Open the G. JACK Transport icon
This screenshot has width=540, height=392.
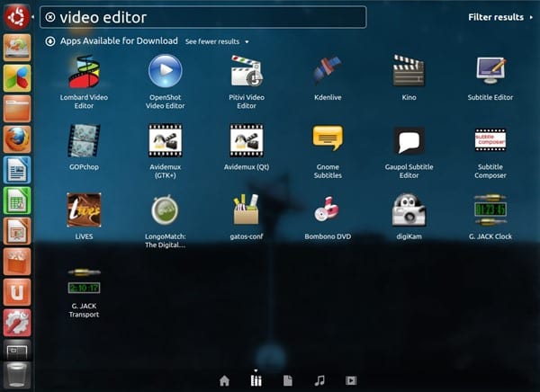[x=84, y=281]
